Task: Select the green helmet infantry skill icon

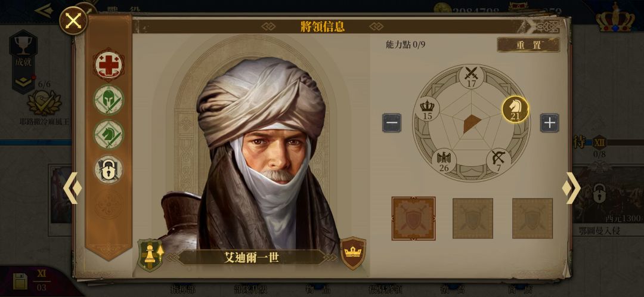Action: 109,100
